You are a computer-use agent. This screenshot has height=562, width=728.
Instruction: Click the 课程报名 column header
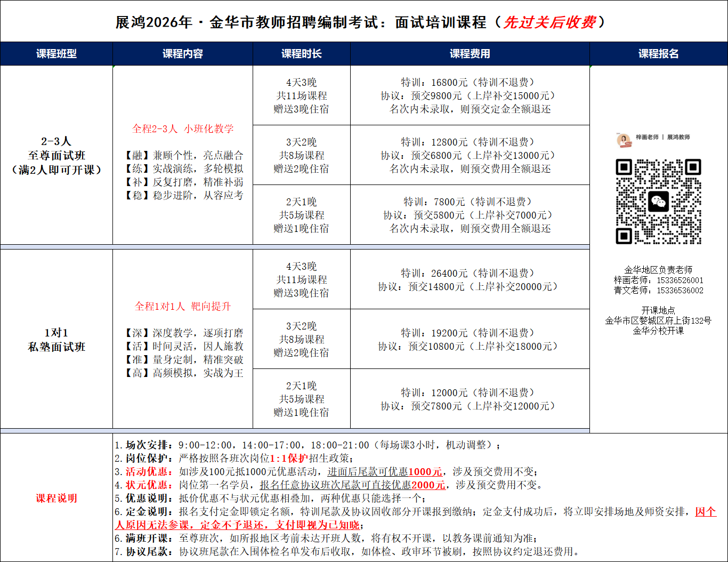click(658, 54)
